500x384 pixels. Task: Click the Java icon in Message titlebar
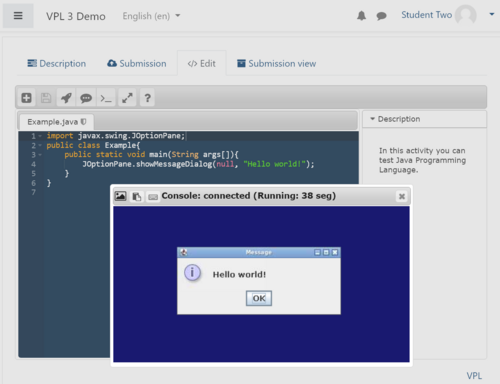click(x=183, y=252)
